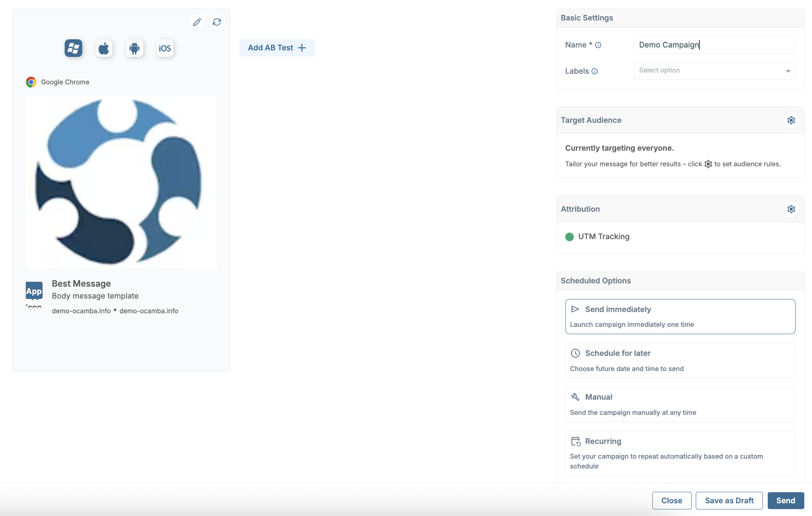The width and height of the screenshot is (812, 516).
Task: Click the notification preview logo image
Action: click(121, 182)
